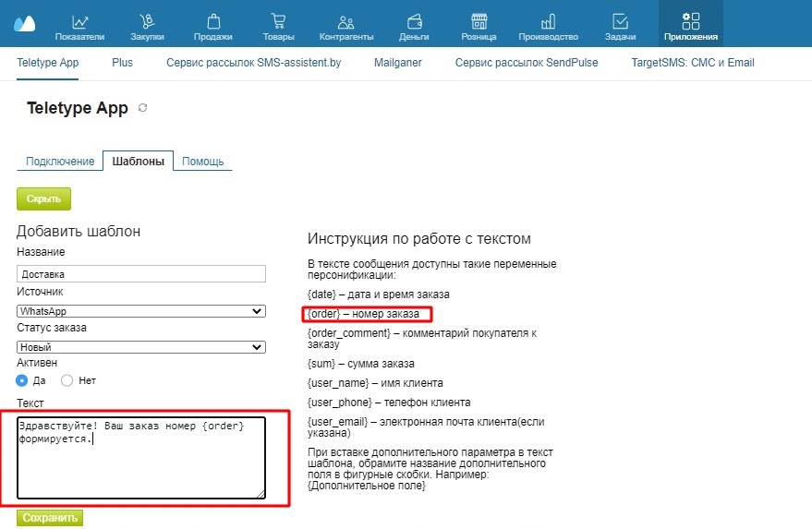Open Сервис рассылок SendPulse
Viewport: 812px width, 529px height.
pyautogui.click(x=527, y=63)
